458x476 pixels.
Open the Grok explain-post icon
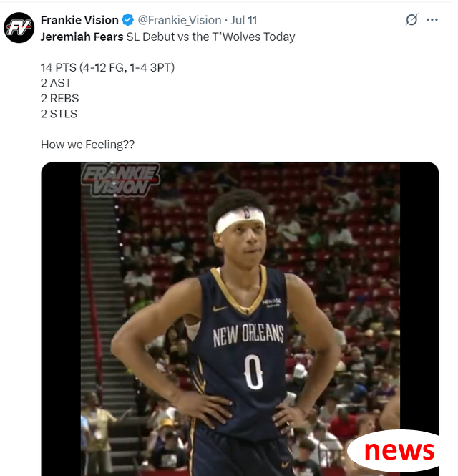[x=411, y=20]
